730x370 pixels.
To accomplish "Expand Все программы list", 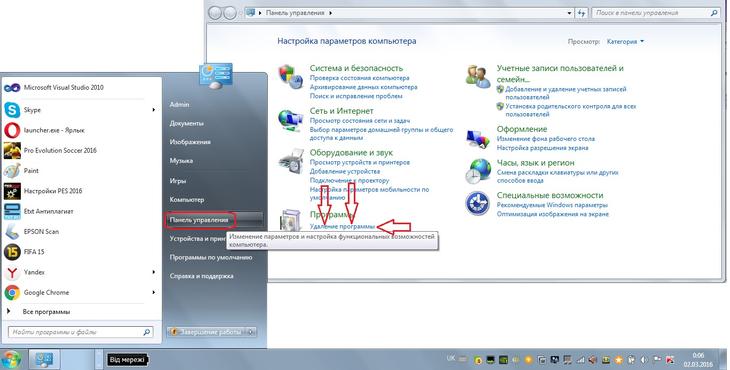I will pos(46,312).
